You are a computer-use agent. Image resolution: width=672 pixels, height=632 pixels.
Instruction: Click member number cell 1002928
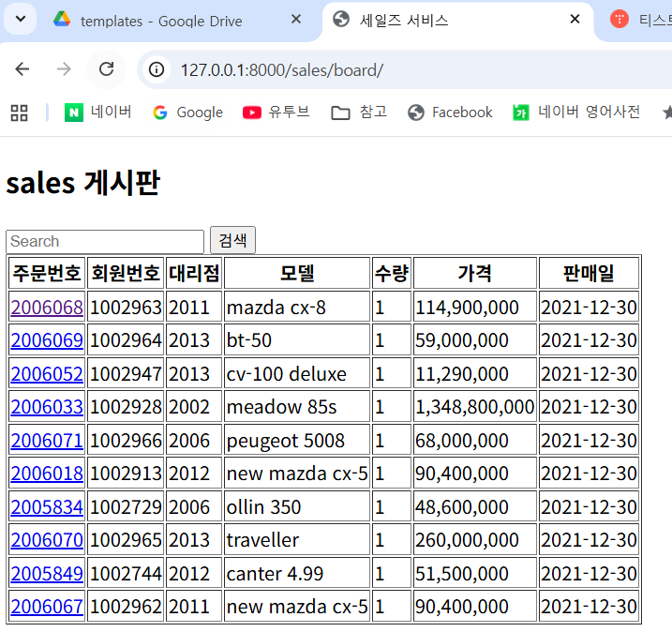tap(126, 406)
